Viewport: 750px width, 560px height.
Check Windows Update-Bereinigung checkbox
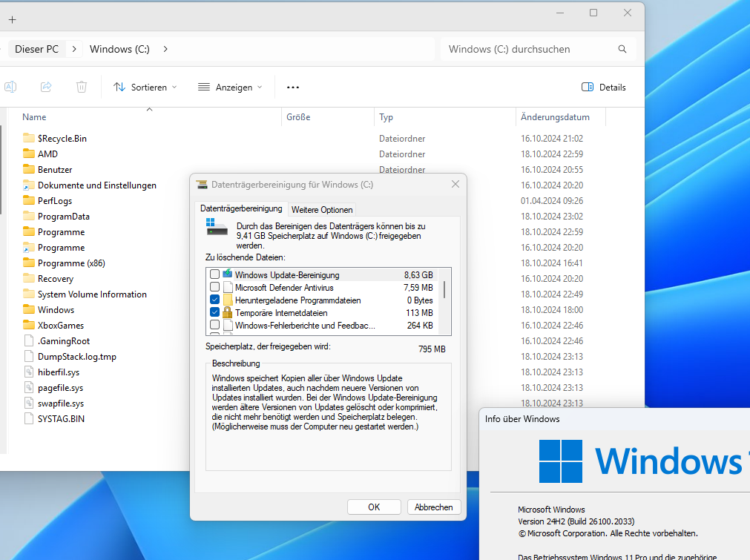pos(215,274)
